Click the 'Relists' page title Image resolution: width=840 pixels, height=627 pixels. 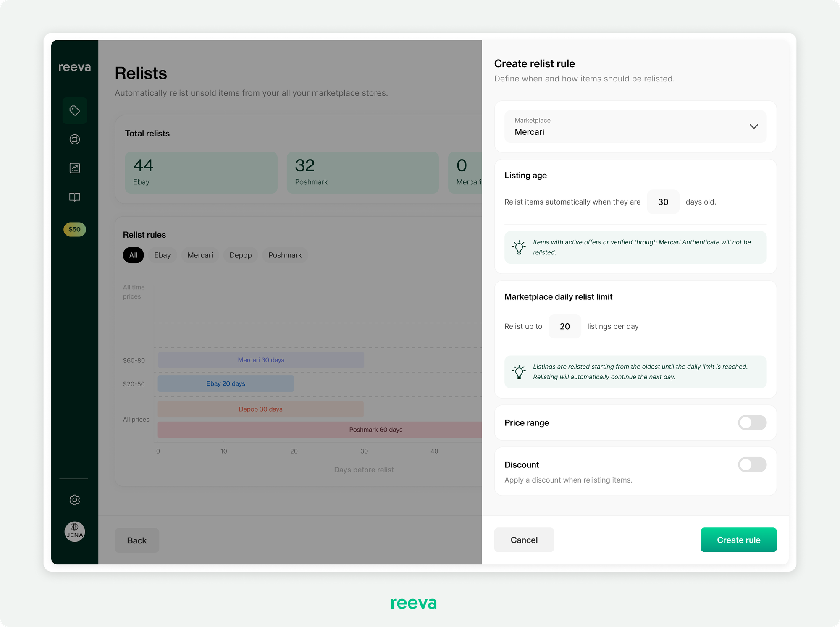[141, 73]
